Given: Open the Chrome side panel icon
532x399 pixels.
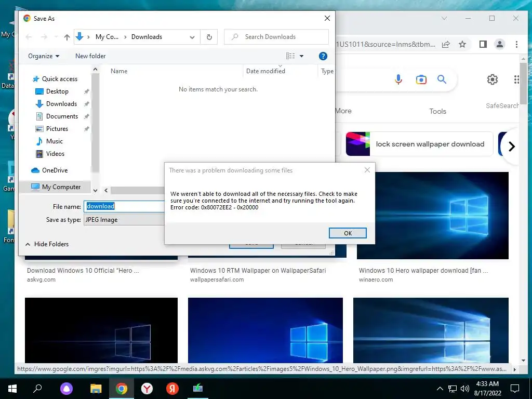Looking at the screenshot, I should click(x=483, y=44).
